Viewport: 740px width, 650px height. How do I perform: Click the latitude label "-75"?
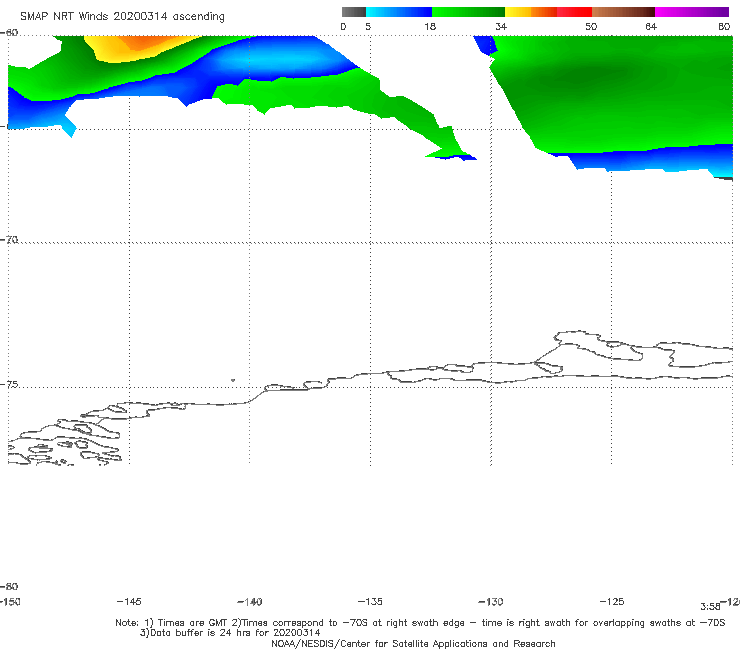(x=9, y=384)
